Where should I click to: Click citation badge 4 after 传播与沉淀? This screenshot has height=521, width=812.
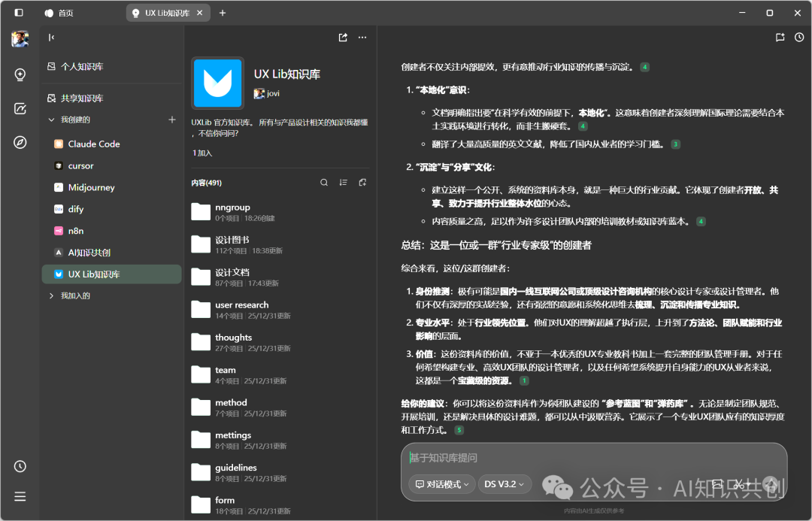coord(645,68)
